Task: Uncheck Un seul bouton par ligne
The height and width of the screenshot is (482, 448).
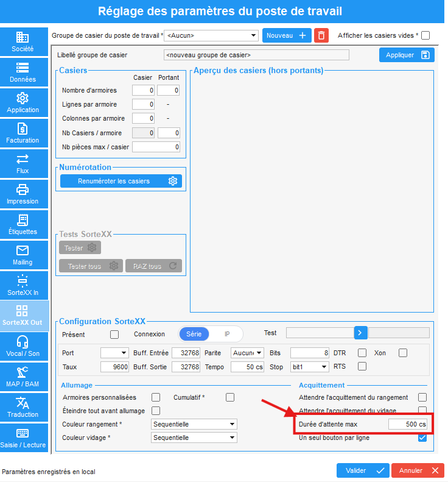Action: click(x=422, y=438)
